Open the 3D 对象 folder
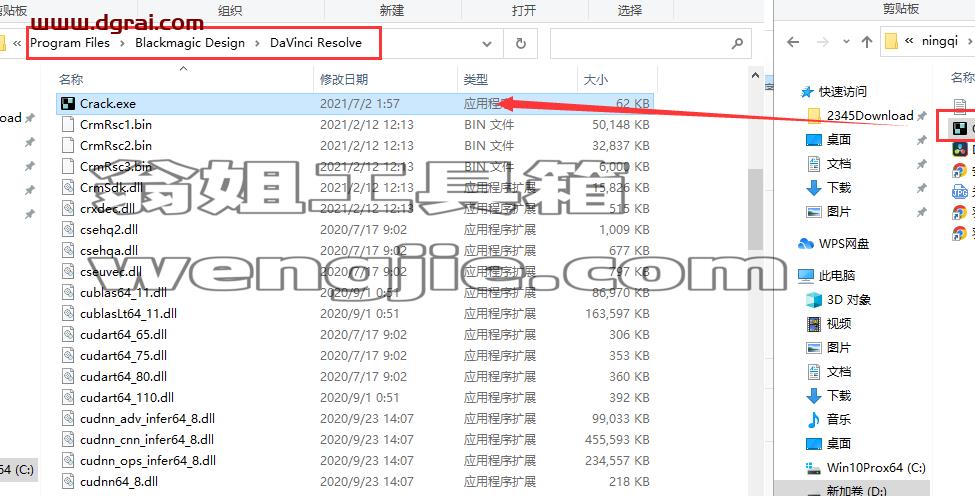The image size is (975, 496). tap(838, 300)
